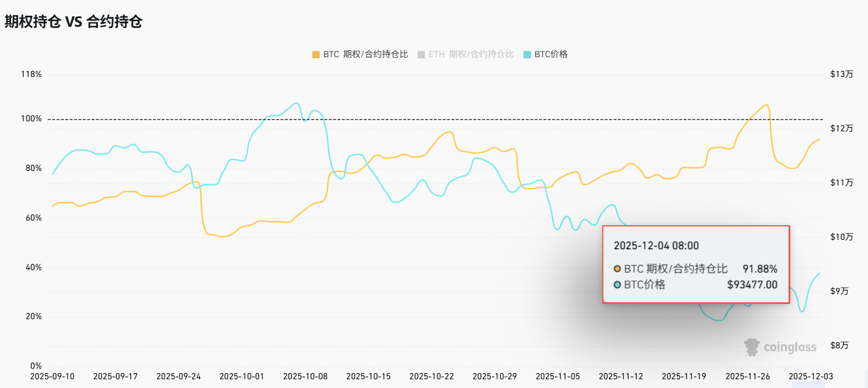The height and width of the screenshot is (388, 868).
Task: Click the $93477.00 price in the tooltip
Action: (752, 285)
